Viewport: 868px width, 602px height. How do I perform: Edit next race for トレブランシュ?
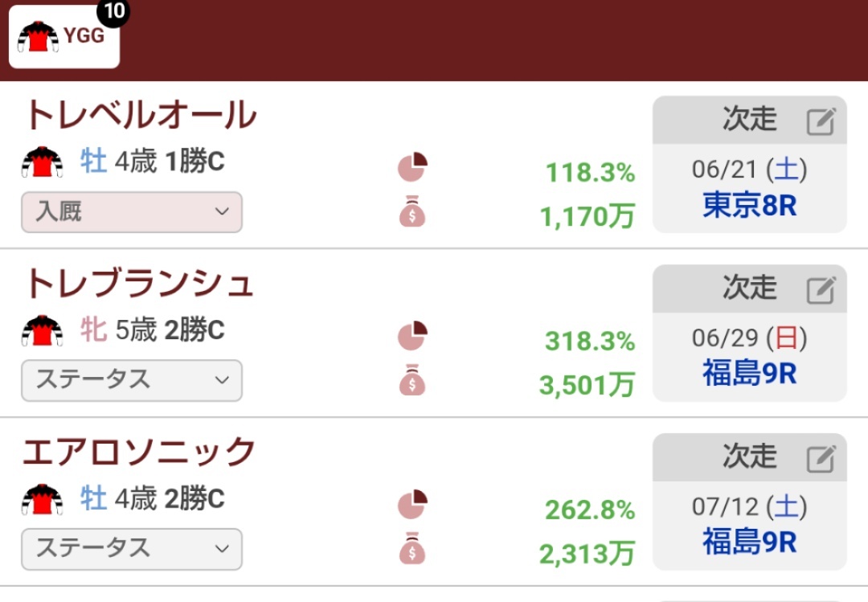821,290
